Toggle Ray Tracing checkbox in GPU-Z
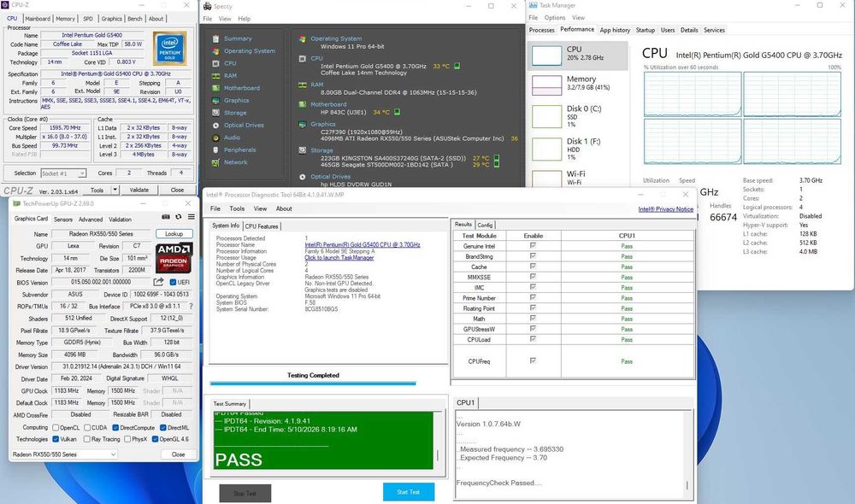Screen dimensions: 855x504 pyautogui.click(x=87, y=439)
